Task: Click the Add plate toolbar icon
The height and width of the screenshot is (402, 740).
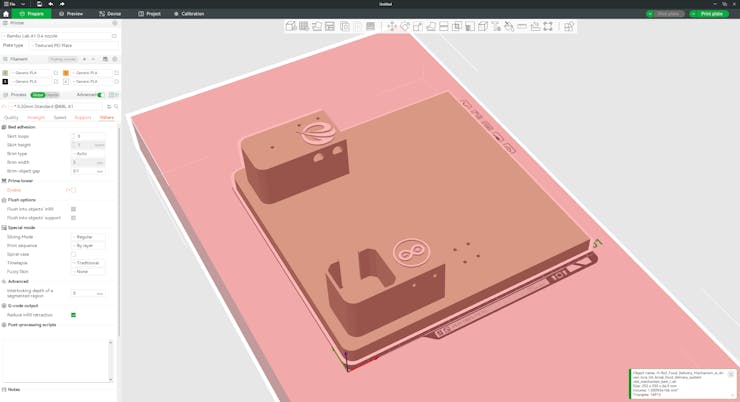Action: pyautogui.click(x=304, y=26)
